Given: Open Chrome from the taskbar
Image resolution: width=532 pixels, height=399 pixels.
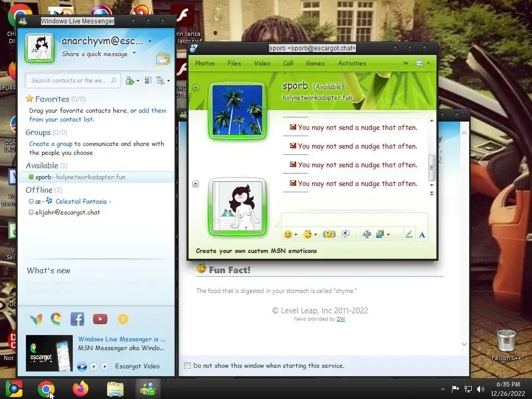Looking at the screenshot, I should pos(46,389).
